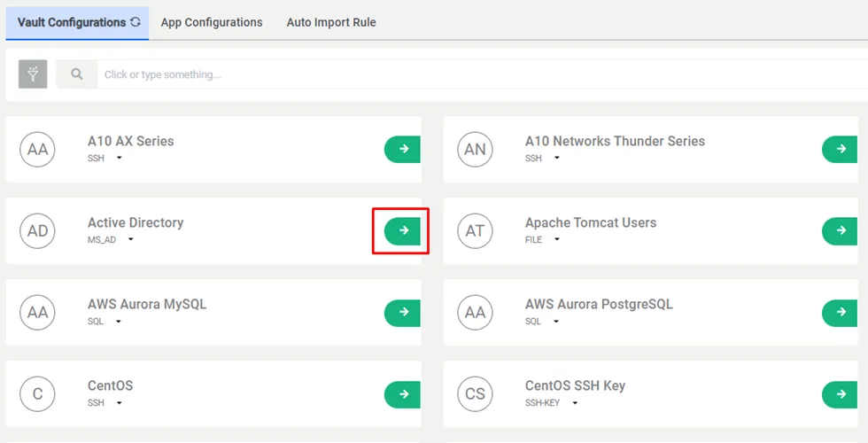Click the CentOS SSH Key title
Screen dimensions: 868x443
click(x=575, y=386)
